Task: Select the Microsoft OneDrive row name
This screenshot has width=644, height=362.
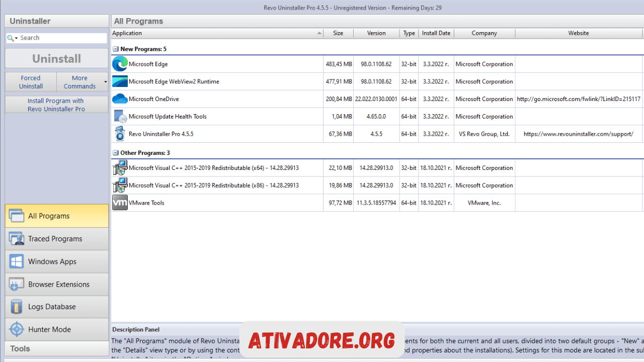Action: pyautogui.click(x=154, y=99)
